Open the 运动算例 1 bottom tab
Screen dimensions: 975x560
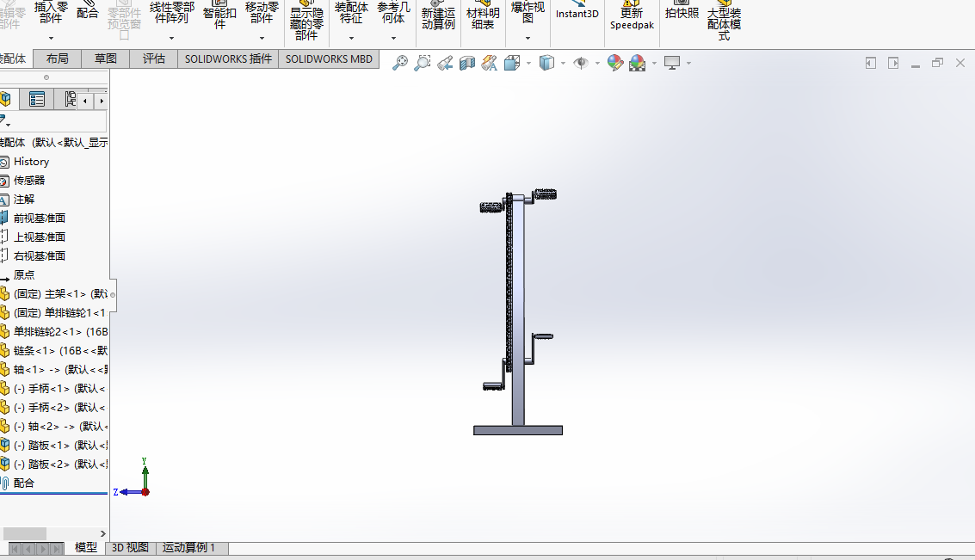click(x=188, y=548)
